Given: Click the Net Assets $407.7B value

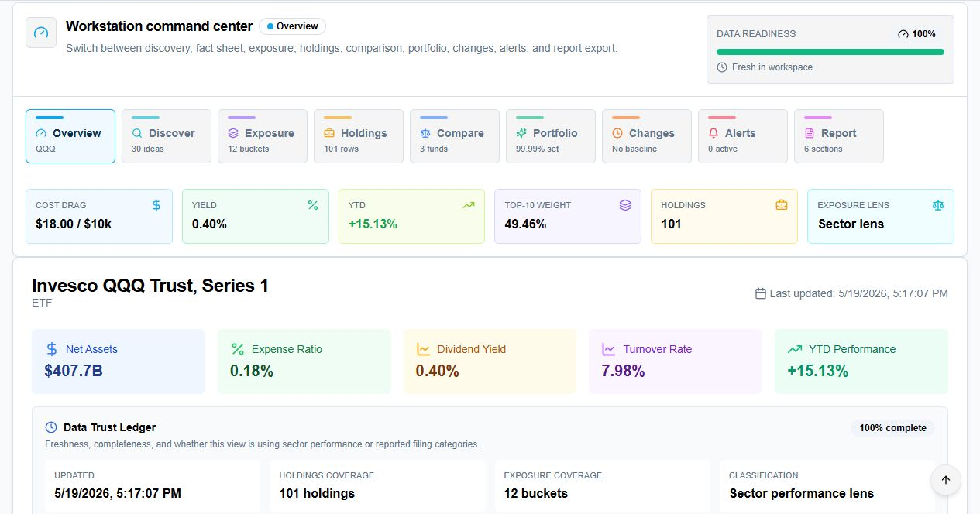Looking at the screenshot, I should click(x=74, y=371).
